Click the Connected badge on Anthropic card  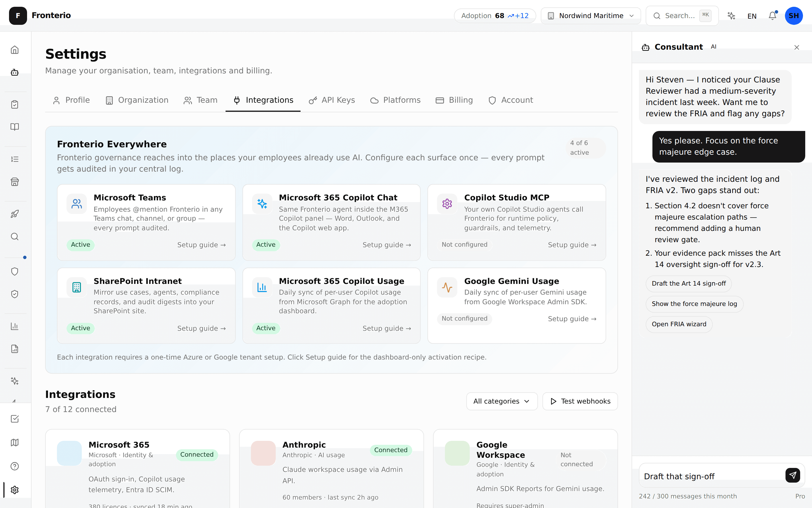point(390,450)
